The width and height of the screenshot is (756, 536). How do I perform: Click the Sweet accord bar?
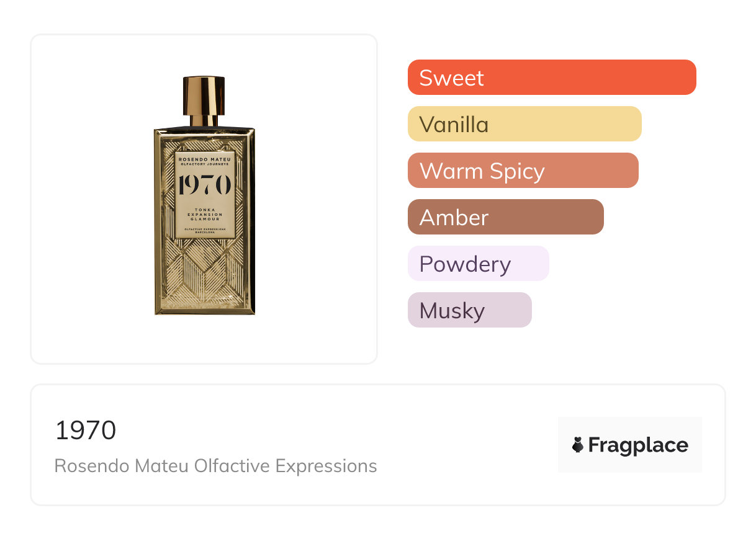(552, 78)
